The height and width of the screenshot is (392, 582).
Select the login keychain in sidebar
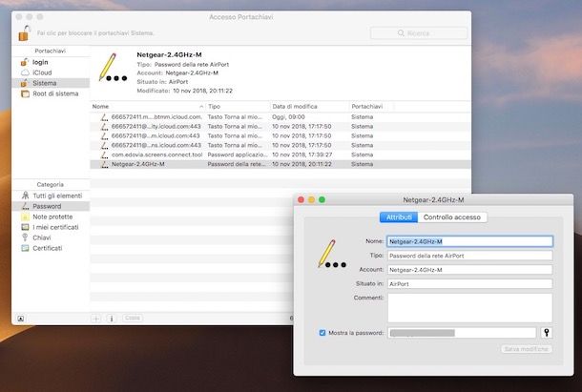pos(40,62)
